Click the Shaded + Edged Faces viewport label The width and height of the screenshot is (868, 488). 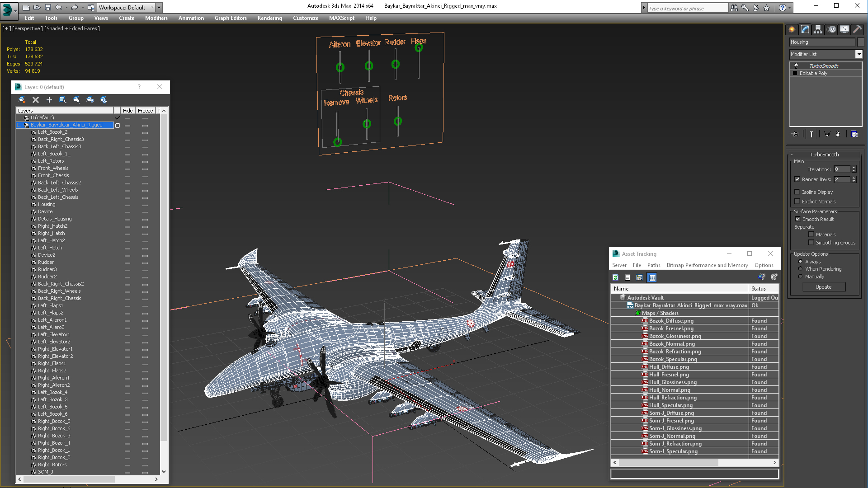tap(72, 28)
